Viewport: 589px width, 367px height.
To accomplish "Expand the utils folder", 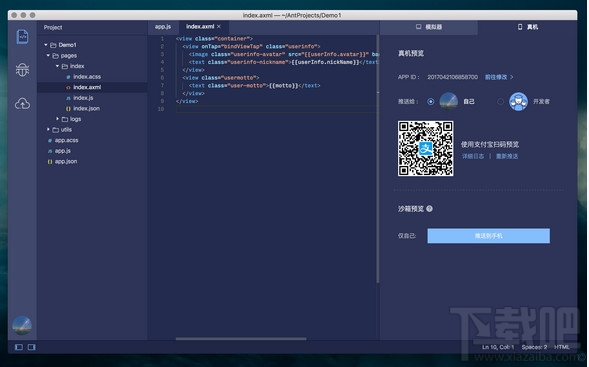I will tap(48, 129).
